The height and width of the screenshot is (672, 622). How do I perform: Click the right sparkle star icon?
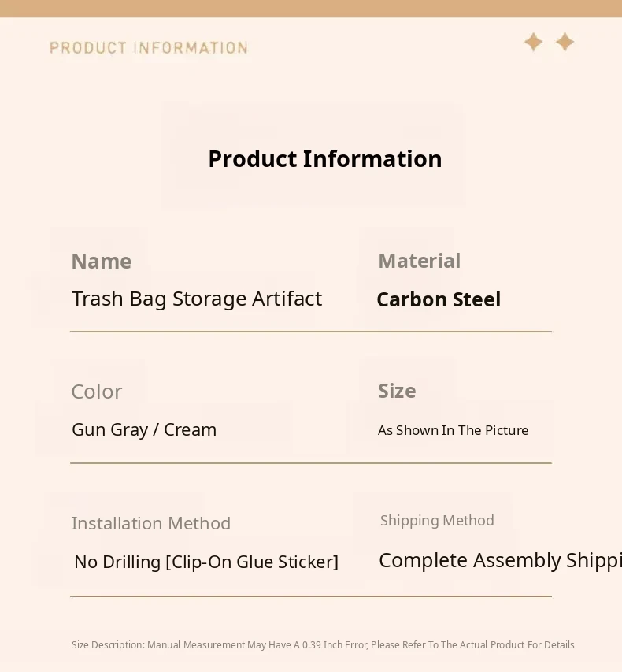click(x=565, y=42)
